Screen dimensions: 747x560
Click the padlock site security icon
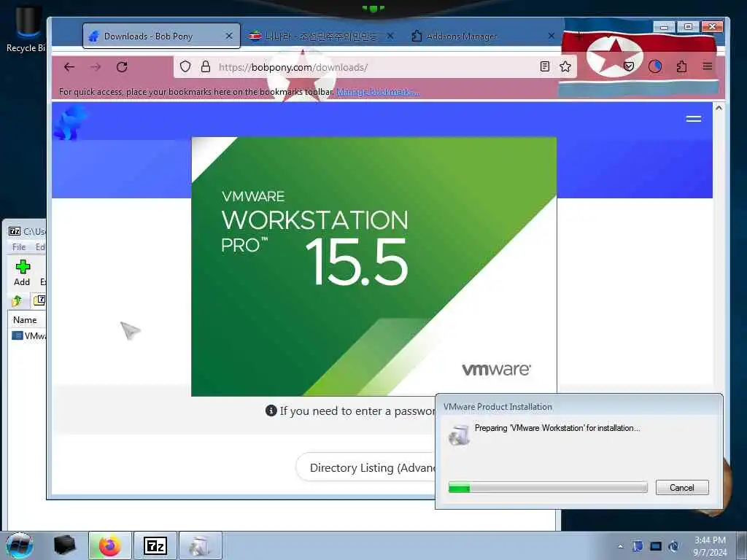(x=205, y=66)
